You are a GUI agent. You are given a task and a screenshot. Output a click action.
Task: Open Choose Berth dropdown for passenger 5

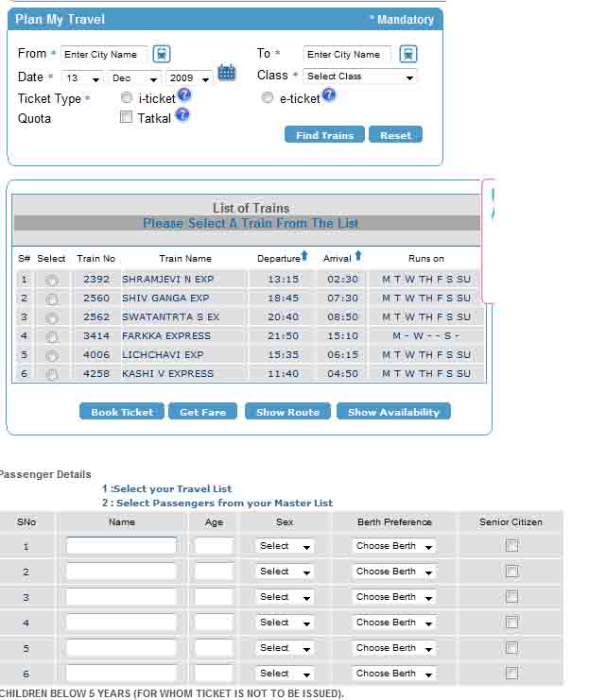click(x=394, y=648)
